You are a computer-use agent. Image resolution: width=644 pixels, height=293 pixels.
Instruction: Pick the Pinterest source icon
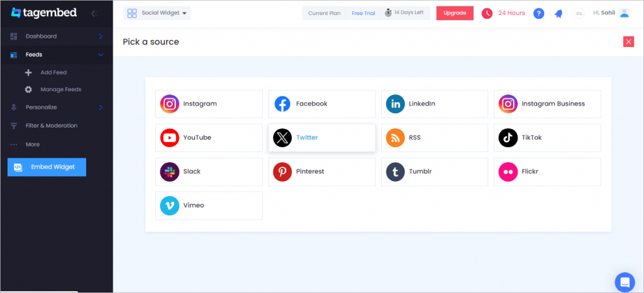282,172
